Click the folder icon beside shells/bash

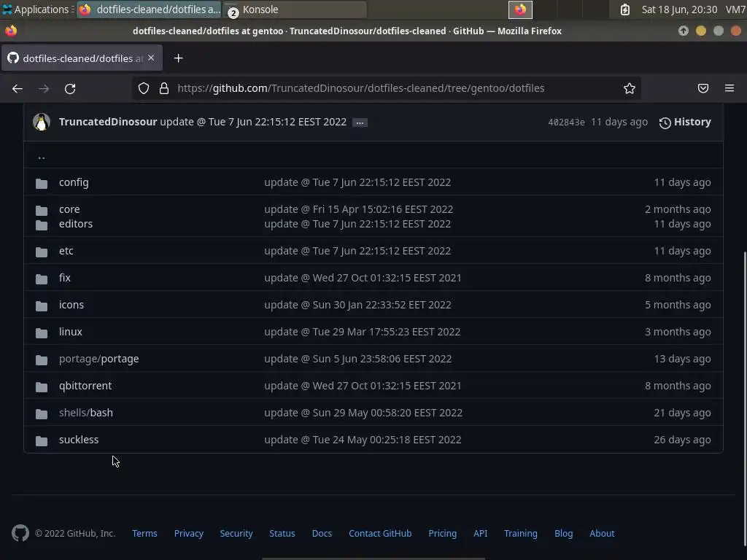point(42,414)
